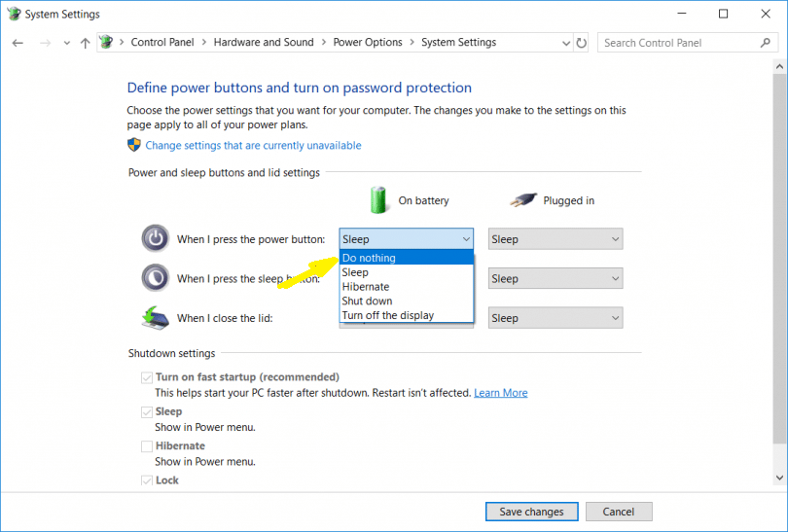Image resolution: width=788 pixels, height=532 pixels.
Task: Toggle the Sleep power menu checkbox
Action: click(x=147, y=412)
